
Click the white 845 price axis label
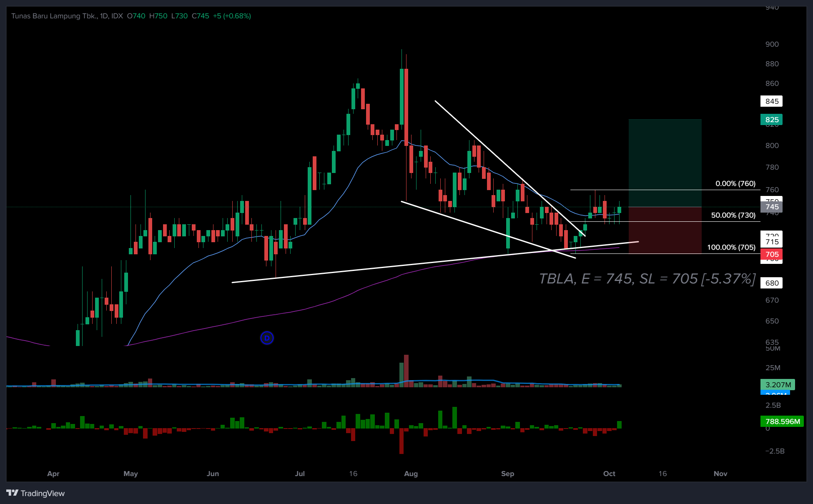pyautogui.click(x=772, y=101)
